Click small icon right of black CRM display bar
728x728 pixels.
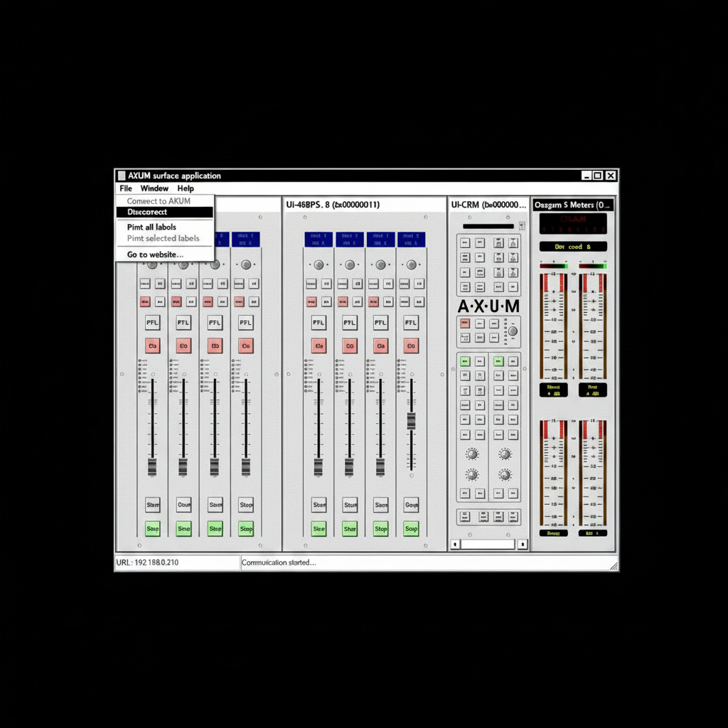click(522, 226)
